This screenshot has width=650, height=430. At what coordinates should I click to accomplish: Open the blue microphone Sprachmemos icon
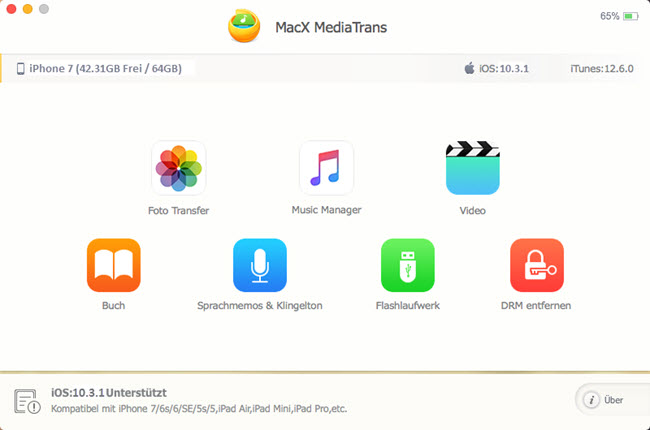259,265
